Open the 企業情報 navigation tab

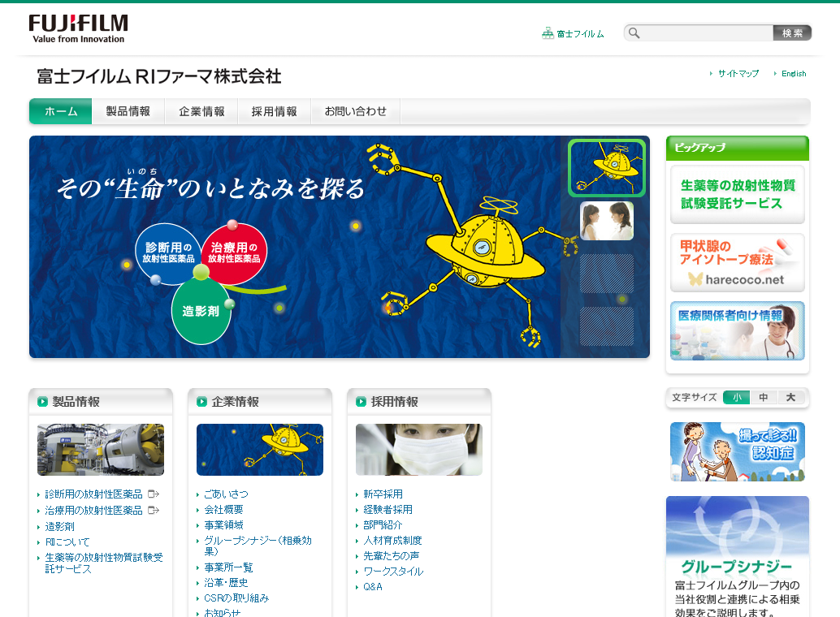[x=201, y=111]
